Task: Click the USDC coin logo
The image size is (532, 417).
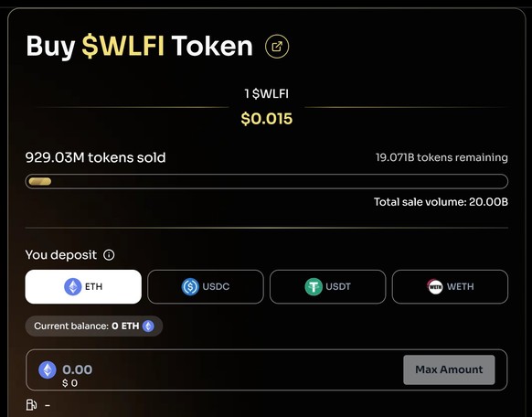Action: [x=190, y=287]
